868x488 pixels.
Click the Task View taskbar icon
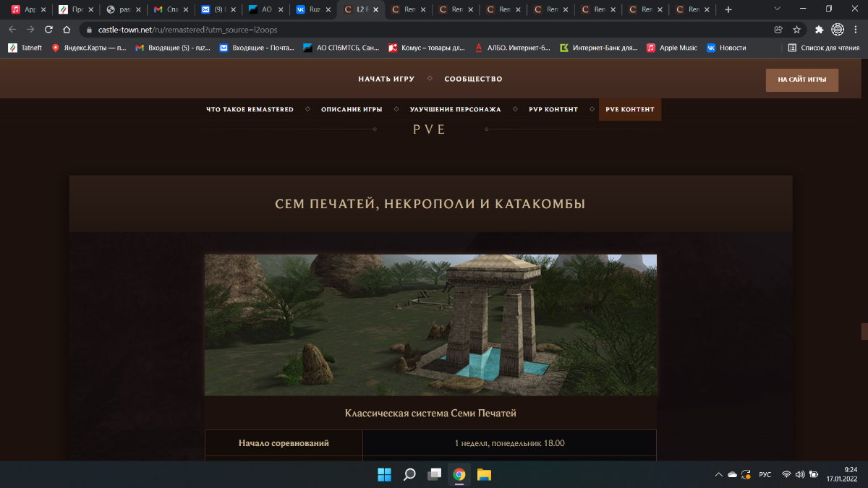(x=434, y=475)
